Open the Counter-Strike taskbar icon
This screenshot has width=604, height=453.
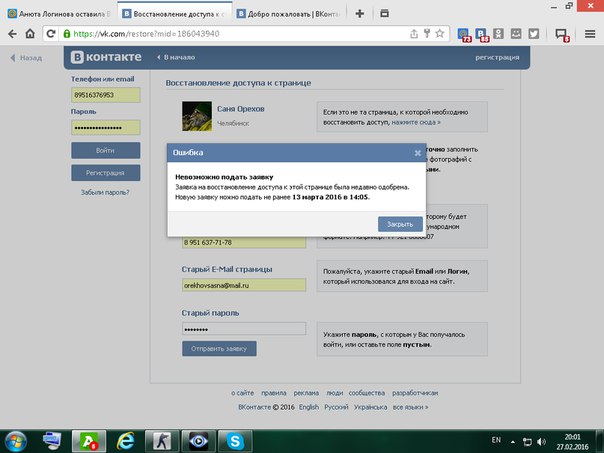pos(162,441)
